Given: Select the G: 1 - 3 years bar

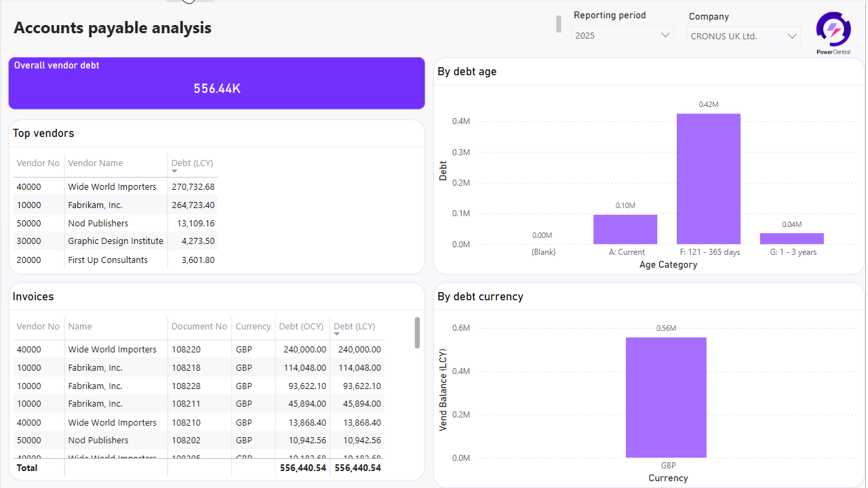Looking at the screenshot, I should [792, 239].
